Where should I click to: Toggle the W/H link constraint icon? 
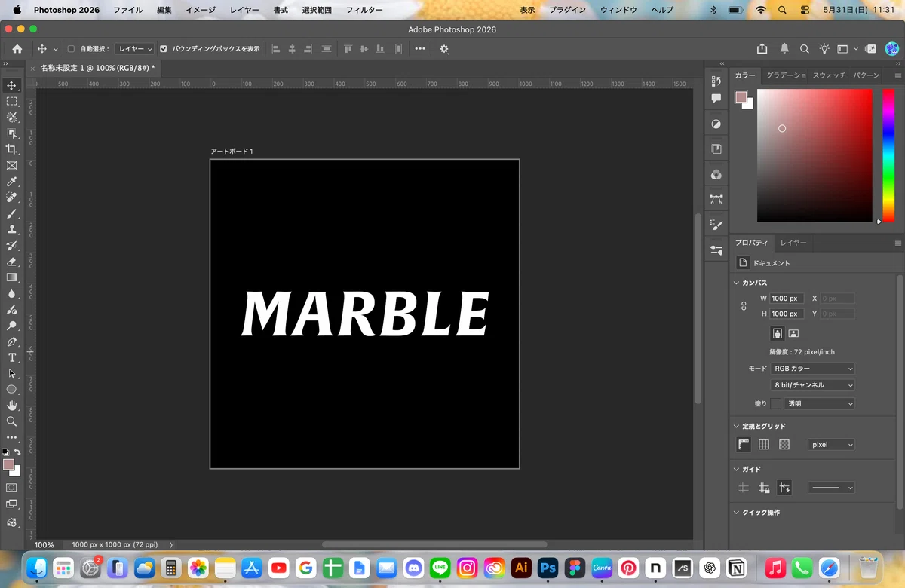744,306
